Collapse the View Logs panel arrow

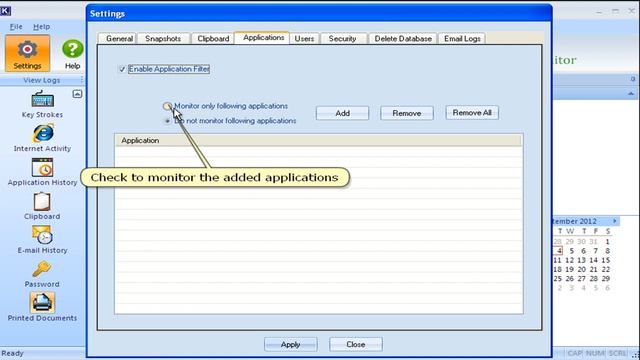pyautogui.click(x=77, y=94)
